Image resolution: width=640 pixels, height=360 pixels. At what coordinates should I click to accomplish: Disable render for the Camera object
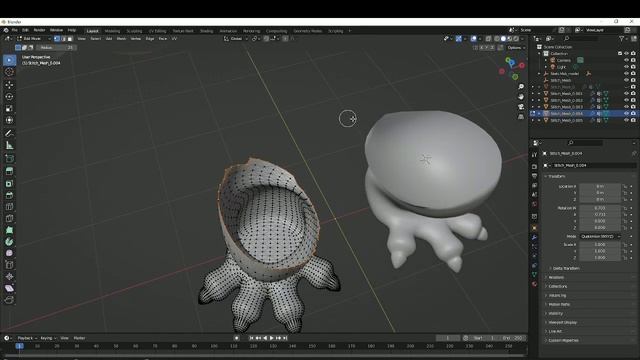[633, 60]
